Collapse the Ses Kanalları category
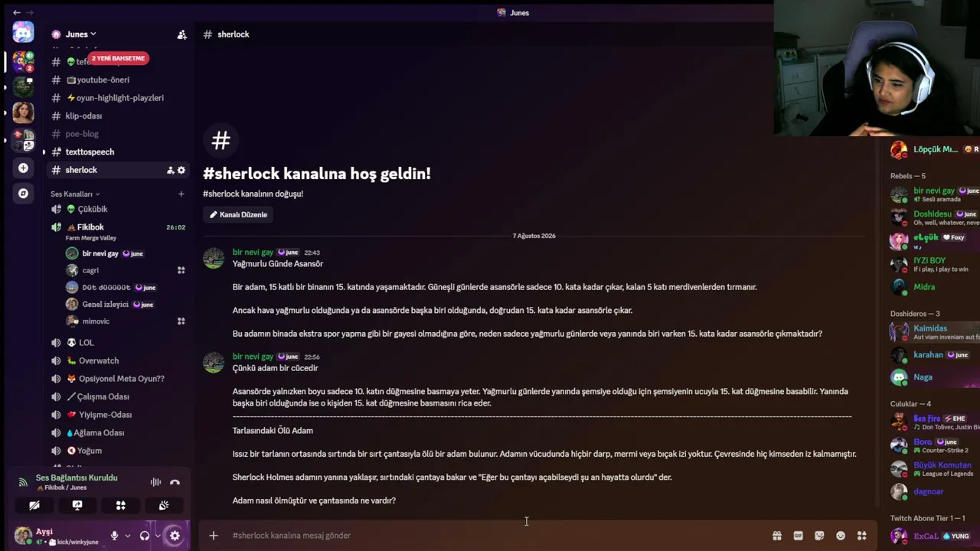This screenshot has width=980, height=551. click(x=75, y=194)
